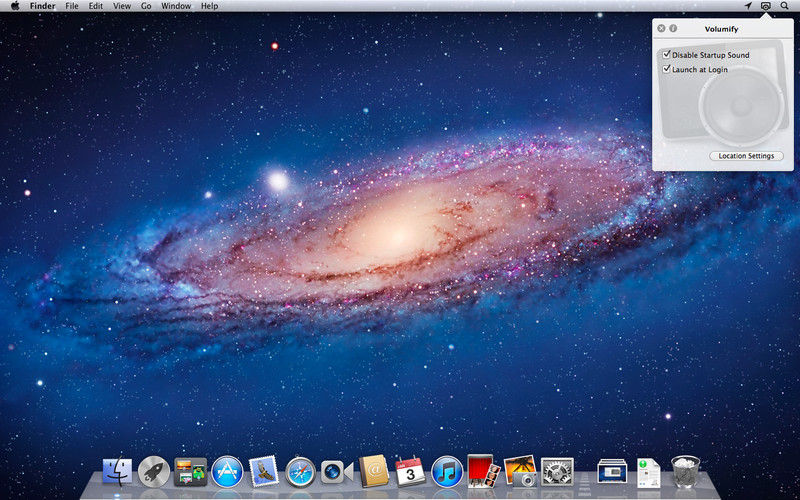Launch the App Store from Dock
This screenshot has width=800, height=500.
point(228,471)
